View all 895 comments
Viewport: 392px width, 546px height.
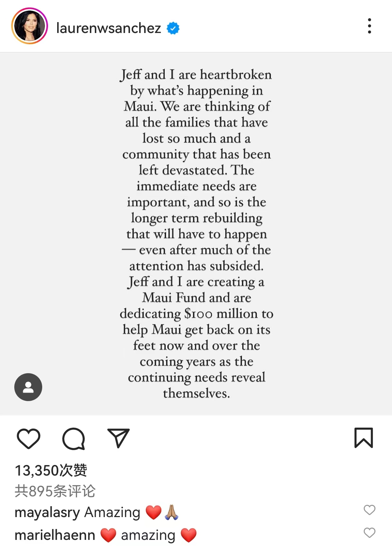point(55,491)
